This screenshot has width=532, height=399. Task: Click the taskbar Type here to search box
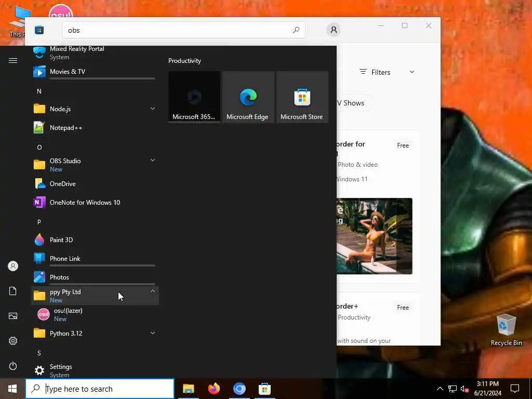(100, 389)
